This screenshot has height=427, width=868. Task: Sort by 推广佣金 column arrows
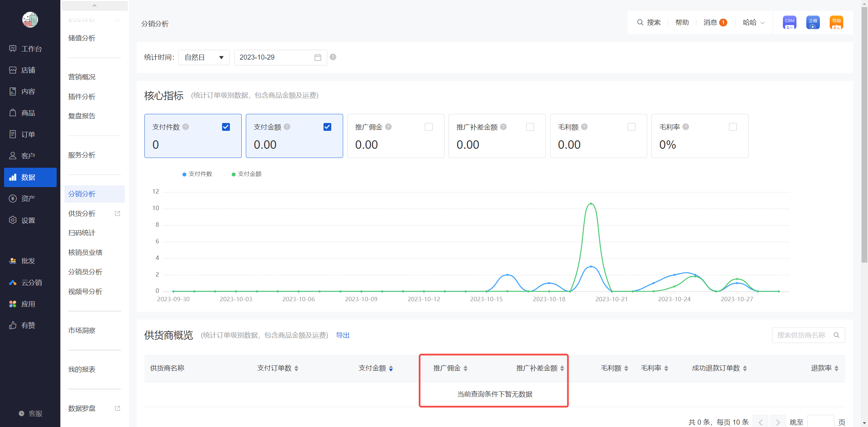click(x=466, y=368)
